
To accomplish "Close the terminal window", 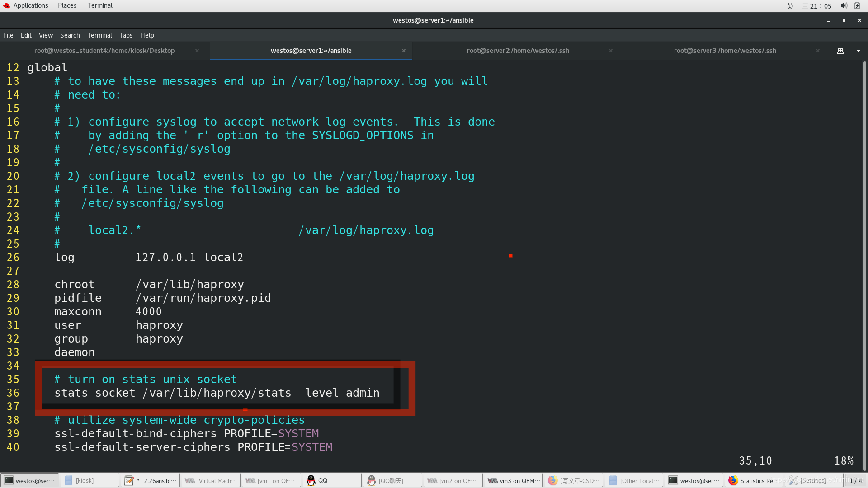I will 859,20.
